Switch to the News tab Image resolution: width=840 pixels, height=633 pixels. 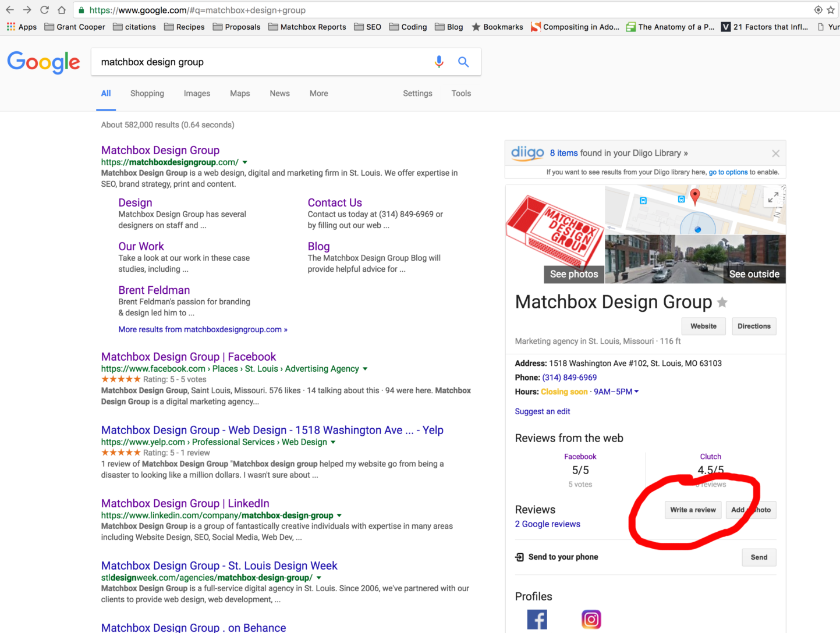279,93
